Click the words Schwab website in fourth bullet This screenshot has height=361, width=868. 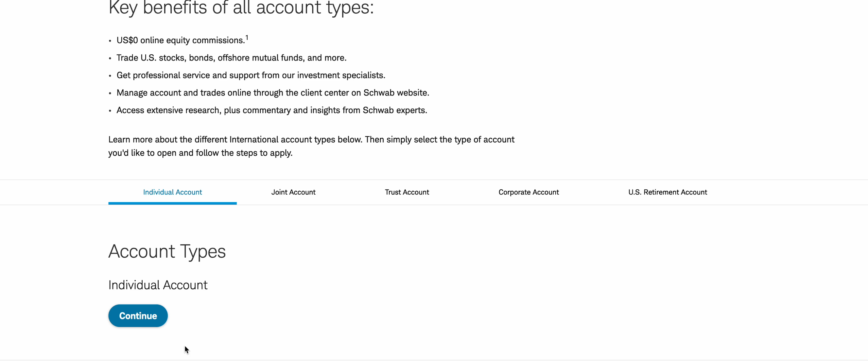click(396, 93)
